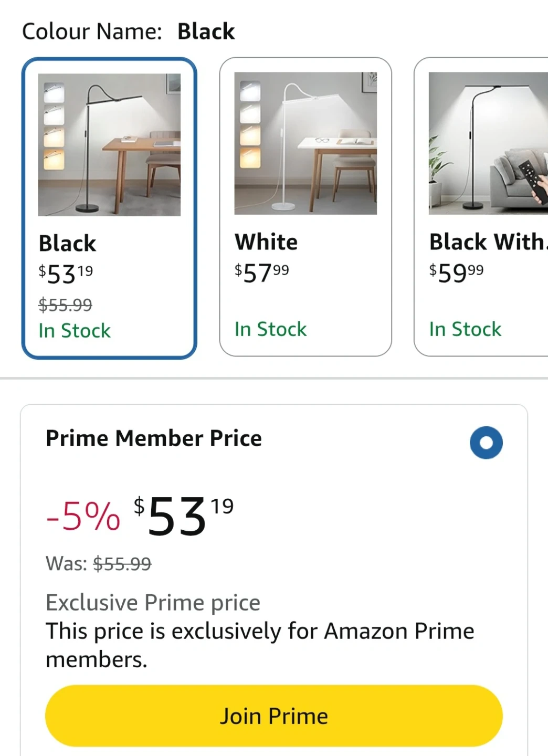The height and width of the screenshot is (756, 548).
Task: Click the 'Exclusive Prime price' text
Action: (x=153, y=603)
